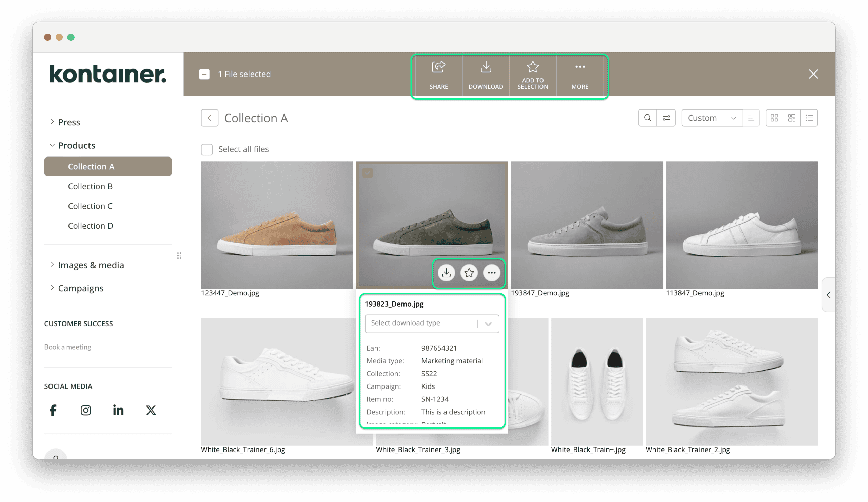This screenshot has height=502, width=868.
Task: Click the kontainer logo
Action: coord(108,74)
